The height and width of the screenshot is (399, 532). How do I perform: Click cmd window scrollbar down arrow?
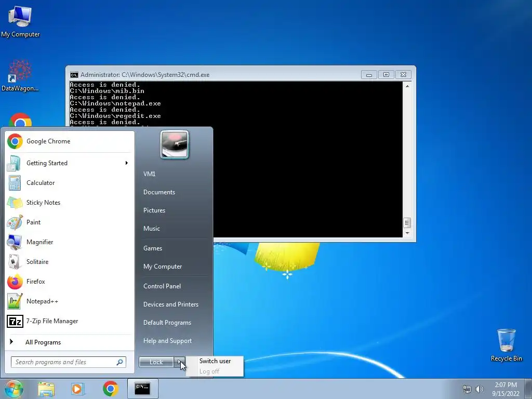[407, 233]
